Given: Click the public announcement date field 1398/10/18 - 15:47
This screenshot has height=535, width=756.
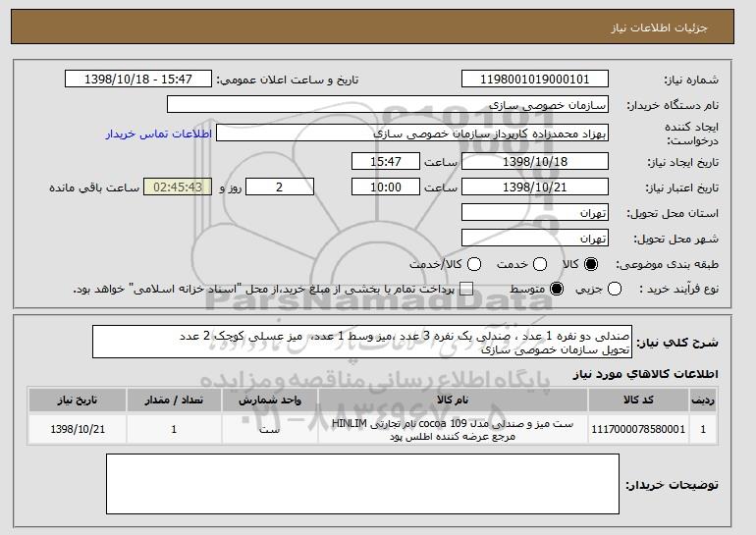Looking at the screenshot, I should pos(138,80).
